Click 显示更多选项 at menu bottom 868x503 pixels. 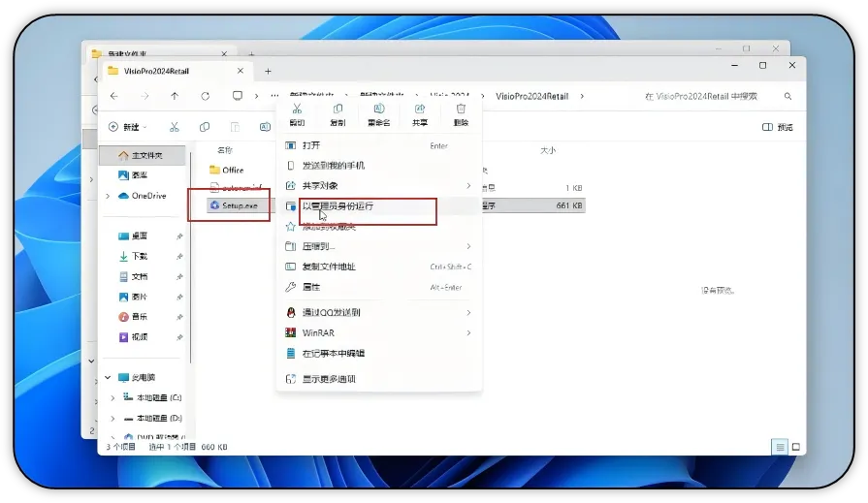point(379,379)
